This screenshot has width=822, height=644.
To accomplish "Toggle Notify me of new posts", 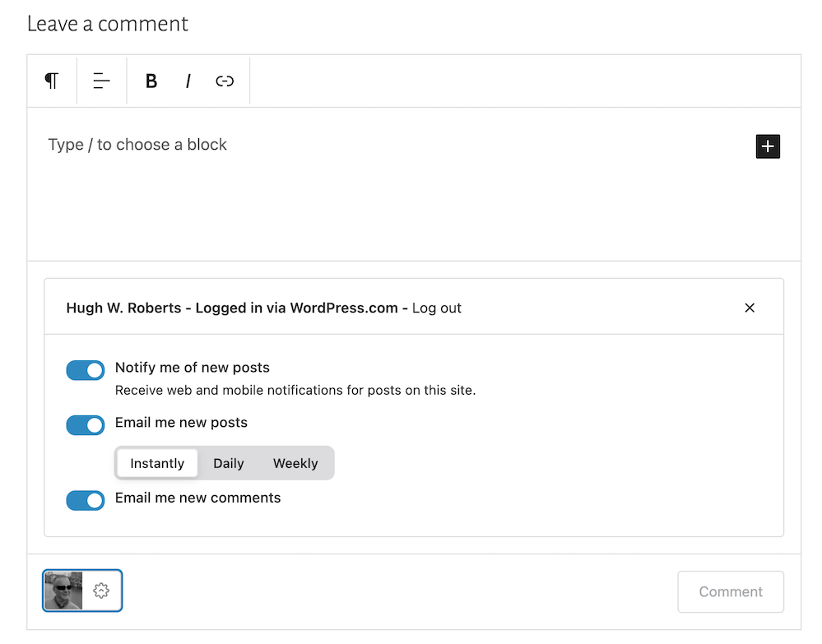I will [x=86, y=370].
